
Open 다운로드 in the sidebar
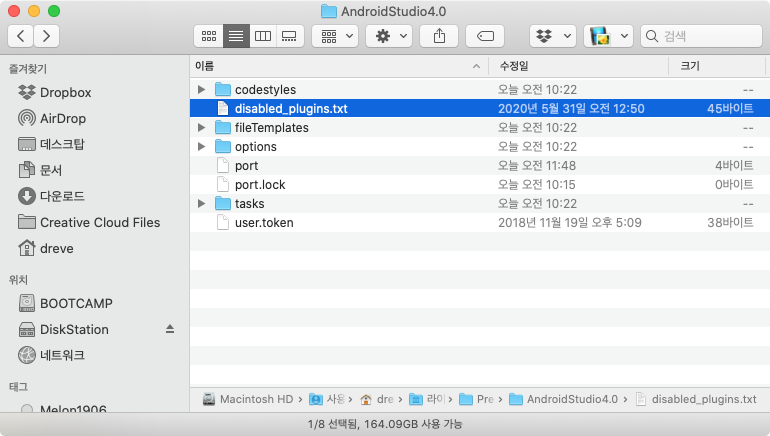(x=51, y=196)
